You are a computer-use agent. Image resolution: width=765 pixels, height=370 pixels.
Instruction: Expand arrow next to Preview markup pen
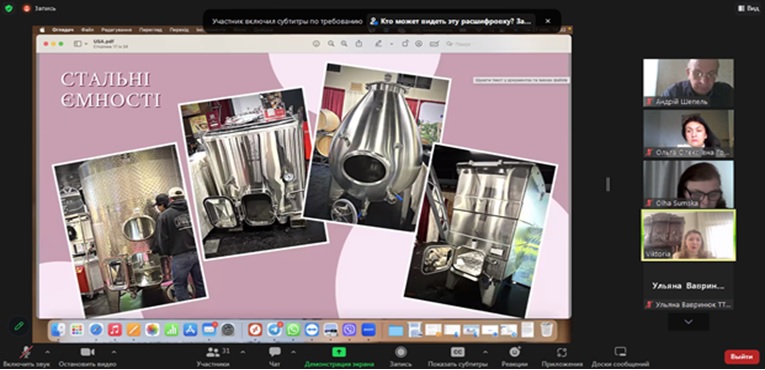click(391, 44)
